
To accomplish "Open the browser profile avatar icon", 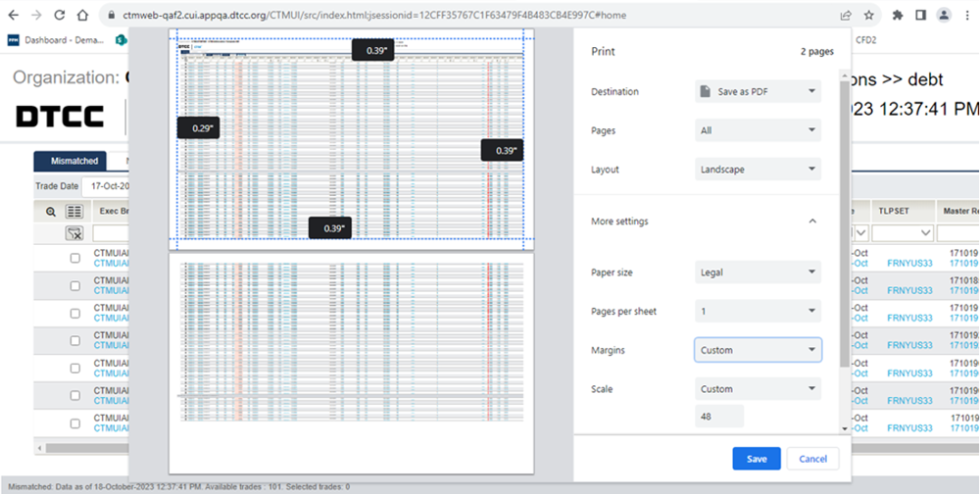I will click(944, 16).
